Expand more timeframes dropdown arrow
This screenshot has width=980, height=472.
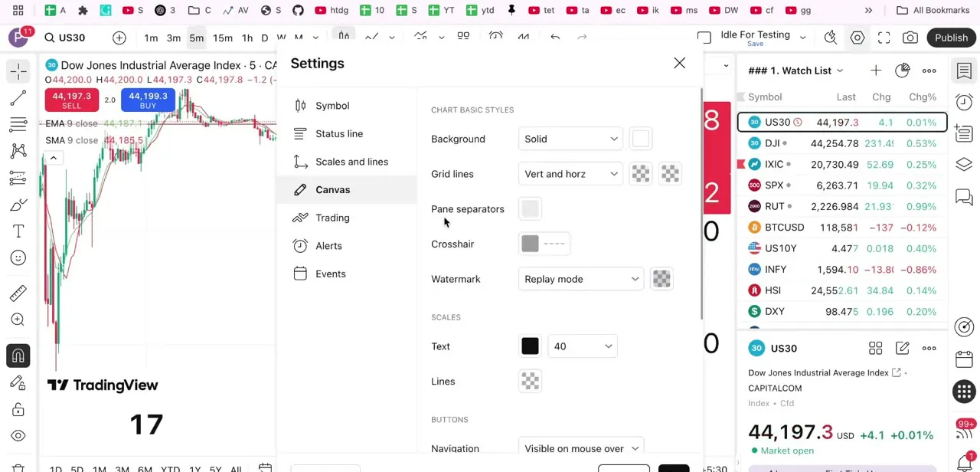pyautogui.click(x=315, y=38)
